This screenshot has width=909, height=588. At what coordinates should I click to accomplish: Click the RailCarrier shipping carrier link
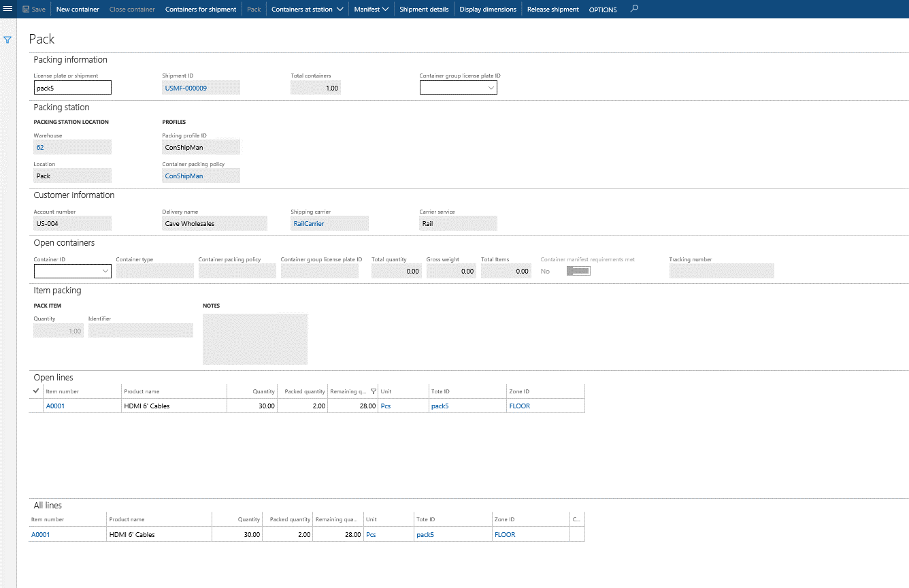coord(308,223)
